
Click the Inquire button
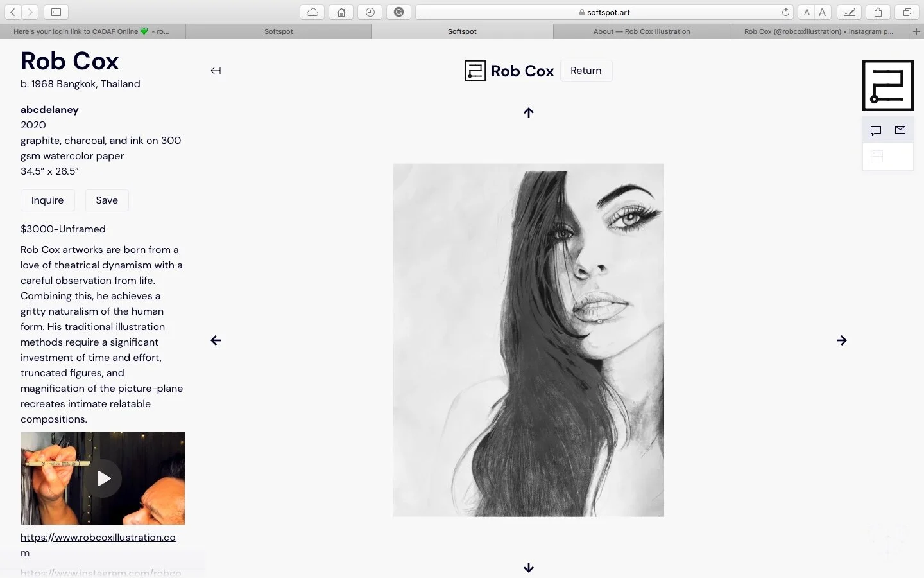tap(47, 200)
